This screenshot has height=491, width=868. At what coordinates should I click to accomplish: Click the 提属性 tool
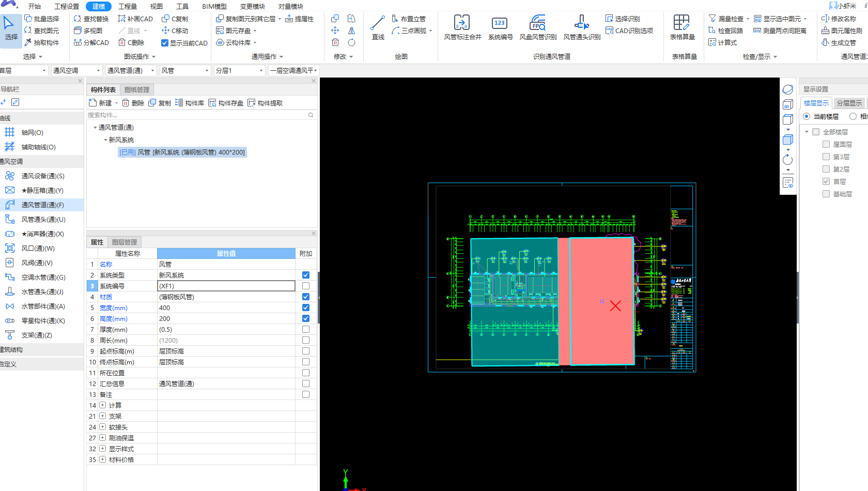pos(299,19)
